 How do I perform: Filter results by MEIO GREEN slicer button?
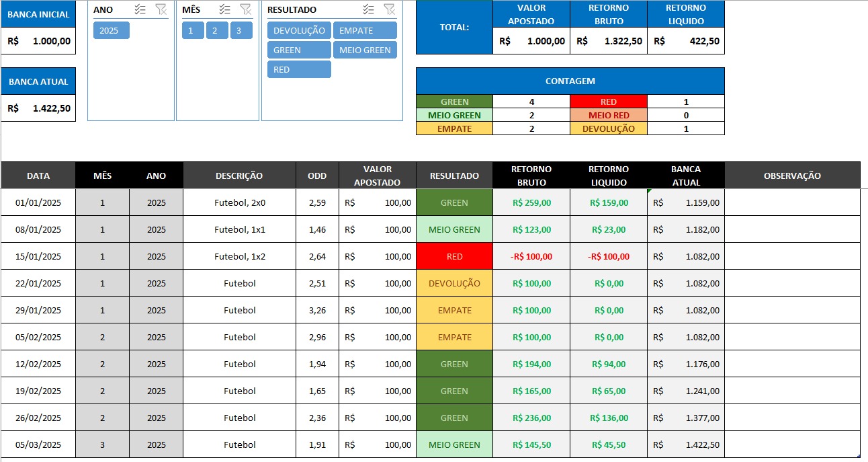(365, 50)
